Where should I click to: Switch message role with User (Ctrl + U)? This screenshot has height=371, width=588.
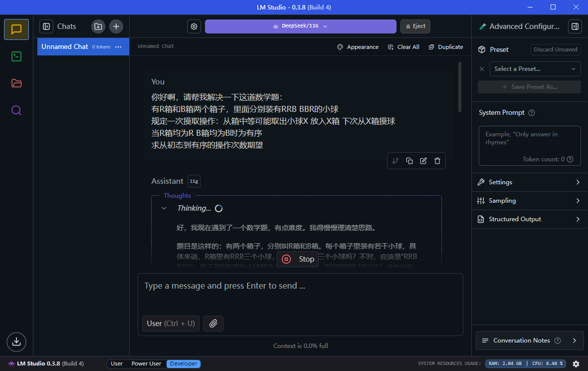171,323
